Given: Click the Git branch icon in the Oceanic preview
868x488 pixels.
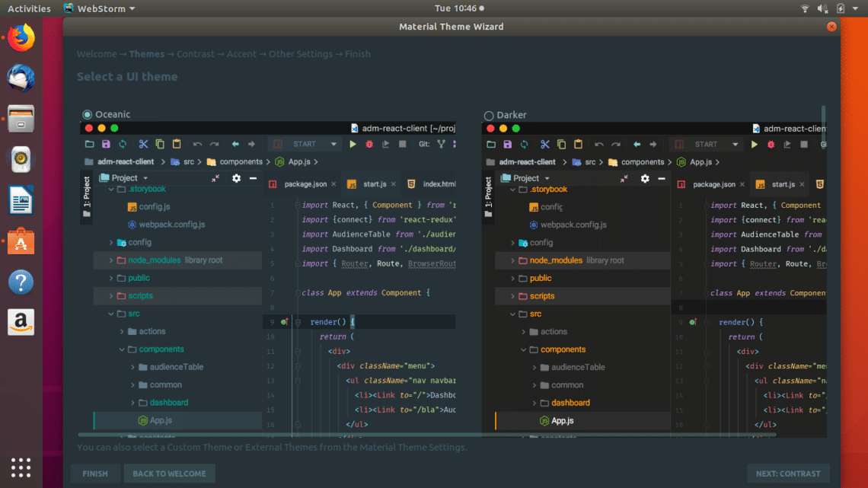Looking at the screenshot, I should click(441, 144).
